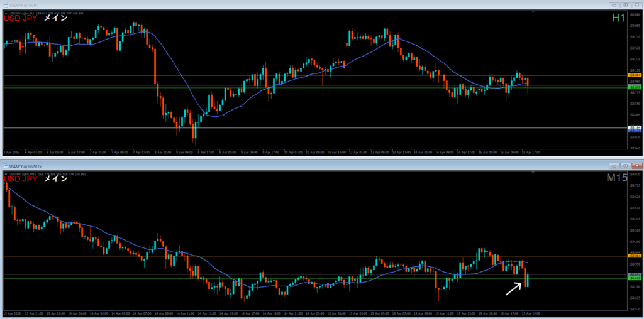Click the orange 159.064 price tag on M15
Screen dimensions: 644x319
pos(634,256)
